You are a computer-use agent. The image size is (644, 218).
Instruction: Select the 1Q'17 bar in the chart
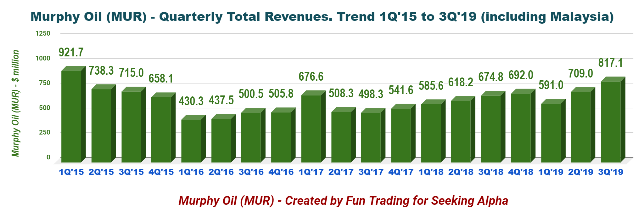311,128
